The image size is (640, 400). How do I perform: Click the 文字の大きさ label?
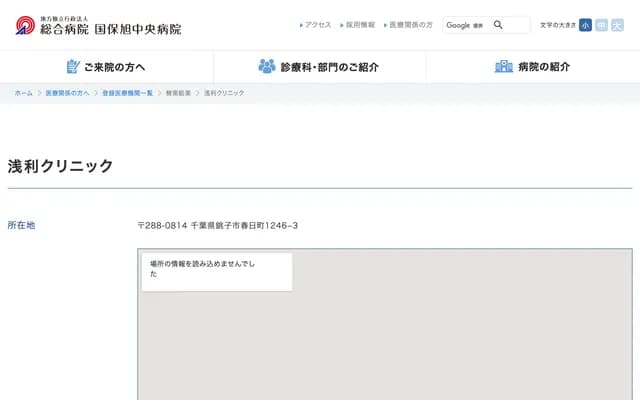click(x=558, y=25)
